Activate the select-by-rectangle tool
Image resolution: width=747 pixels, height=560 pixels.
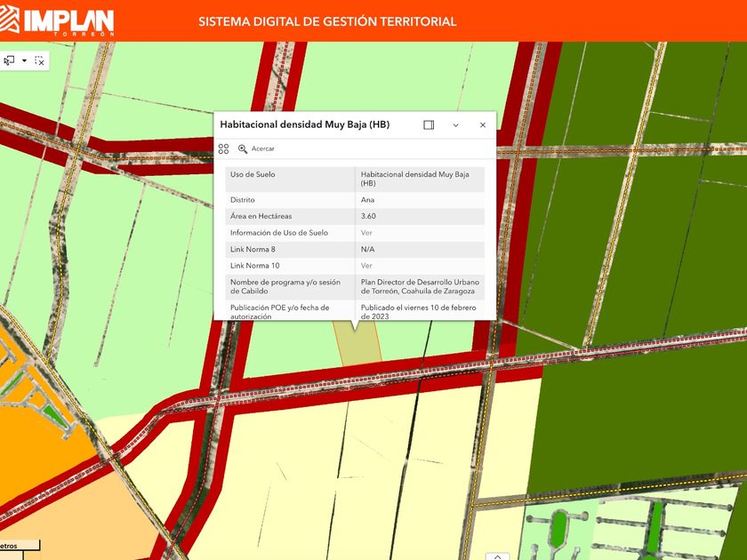(x=10, y=60)
